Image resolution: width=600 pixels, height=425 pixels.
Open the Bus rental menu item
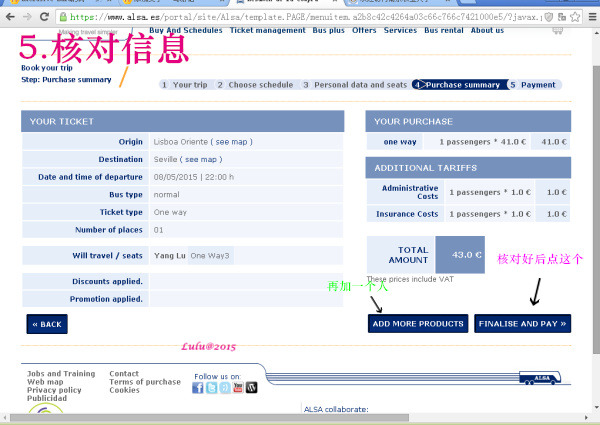[443, 31]
